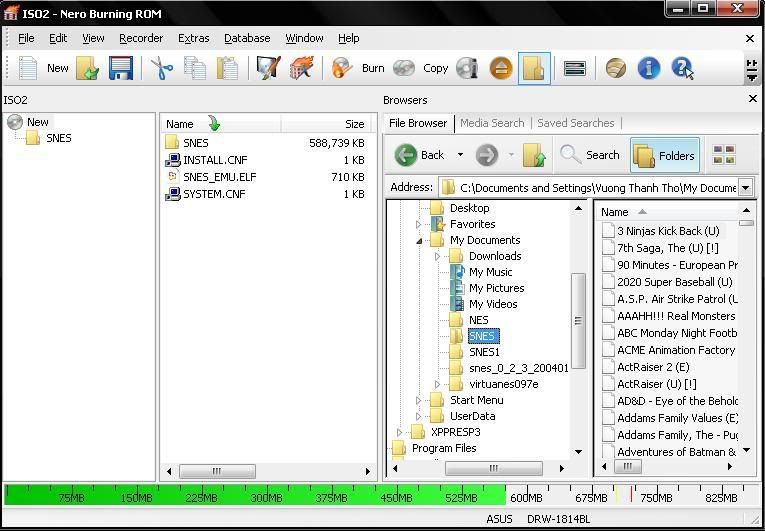Click the Search magnifier button
The image size is (765, 531).
click(589, 155)
